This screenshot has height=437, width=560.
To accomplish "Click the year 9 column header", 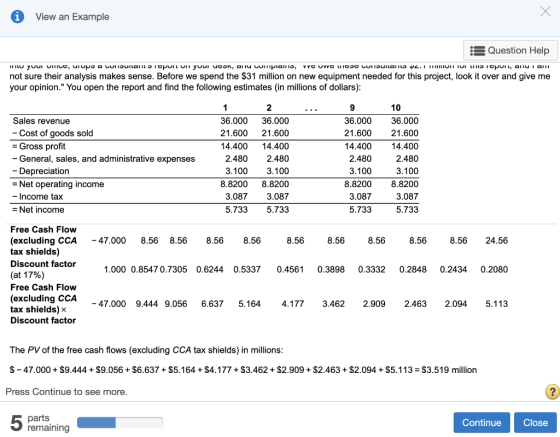I will pos(352,107).
